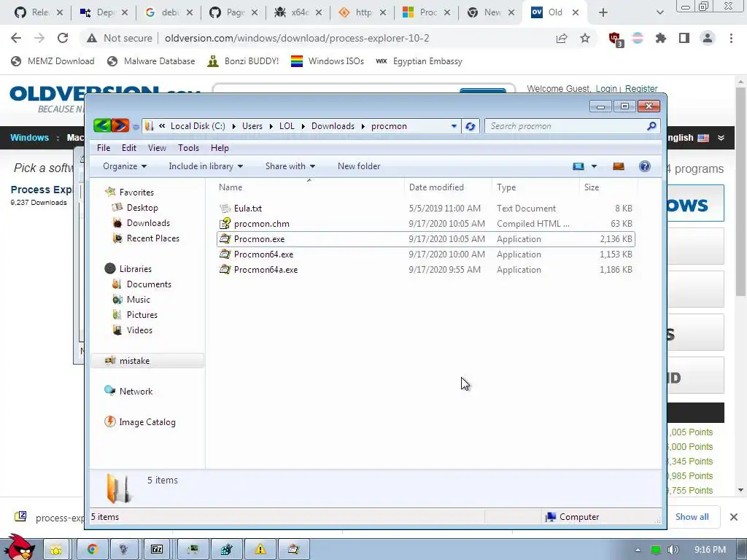Image resolution: width=747 pixels, height=560 pixels.
Task: Open the View menu
Action: (x=157, y=148)
